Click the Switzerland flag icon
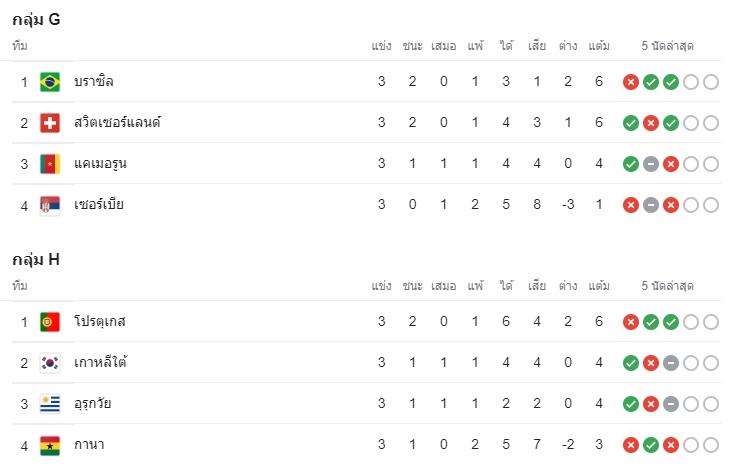This screenshot has width=734, height=476. tap(50, 123)
